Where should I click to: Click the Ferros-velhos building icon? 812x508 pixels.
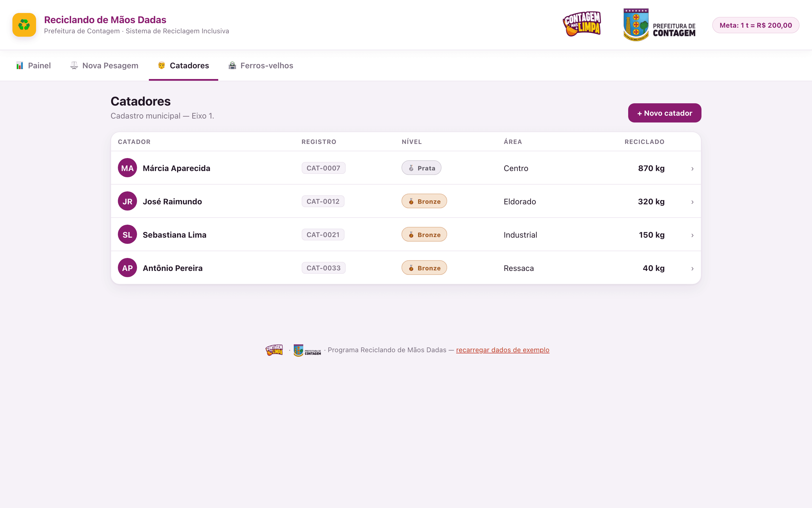232,65
